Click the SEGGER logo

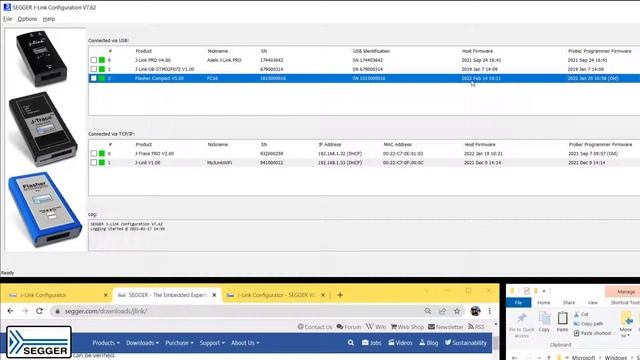pos(39,342)
